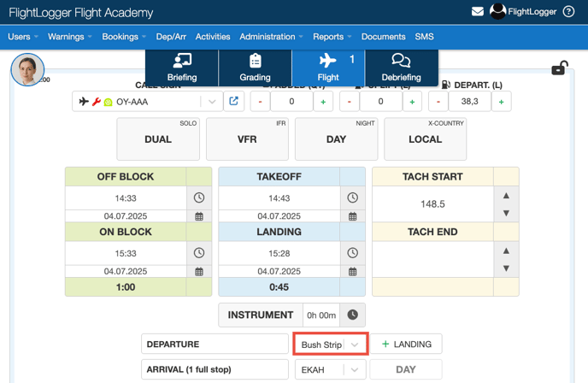588x383 pixels.
Task: Click the DEPARTURE label field
Action: click(215, 344)
